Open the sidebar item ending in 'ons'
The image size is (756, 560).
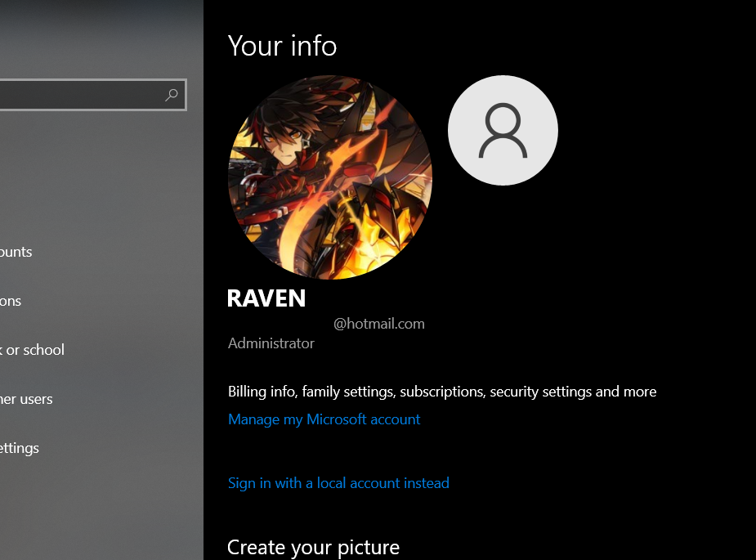click(x=11, y=301)
